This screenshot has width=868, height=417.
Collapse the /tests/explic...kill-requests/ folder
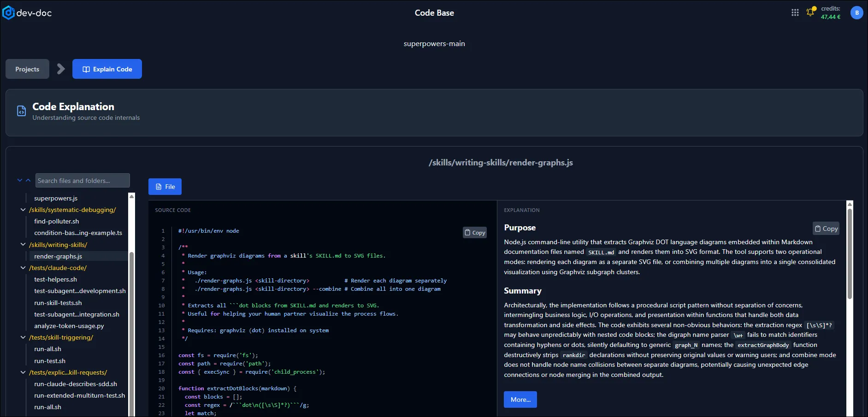(x=23, y=372)
